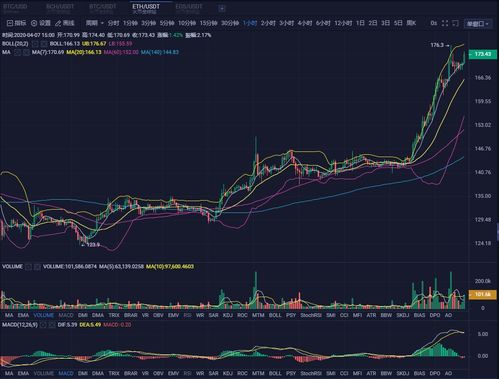The width and height of the screenshot is (499, 379).
Task: Select the 画线 drawing pencil tool
Action: point(65,23)
